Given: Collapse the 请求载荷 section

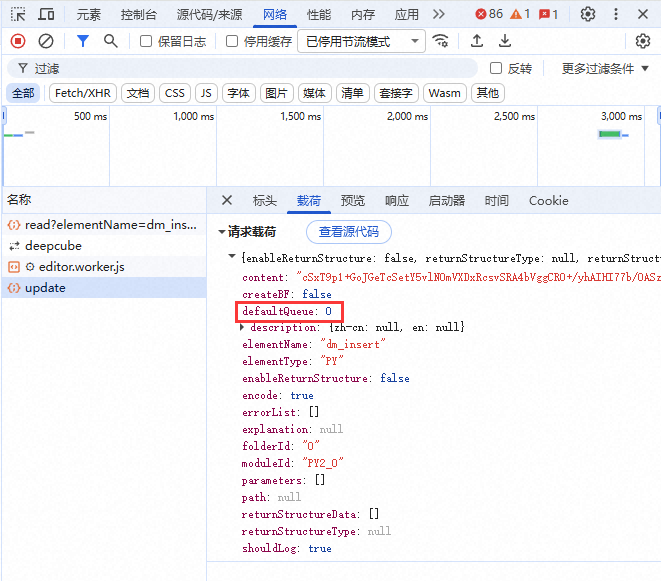Looking at the screenshot, I should [222, 231].
